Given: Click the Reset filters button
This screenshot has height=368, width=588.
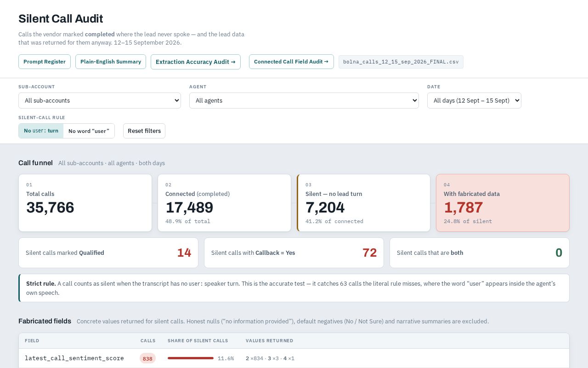Looking at the screenshot, I should coord(144,131).
